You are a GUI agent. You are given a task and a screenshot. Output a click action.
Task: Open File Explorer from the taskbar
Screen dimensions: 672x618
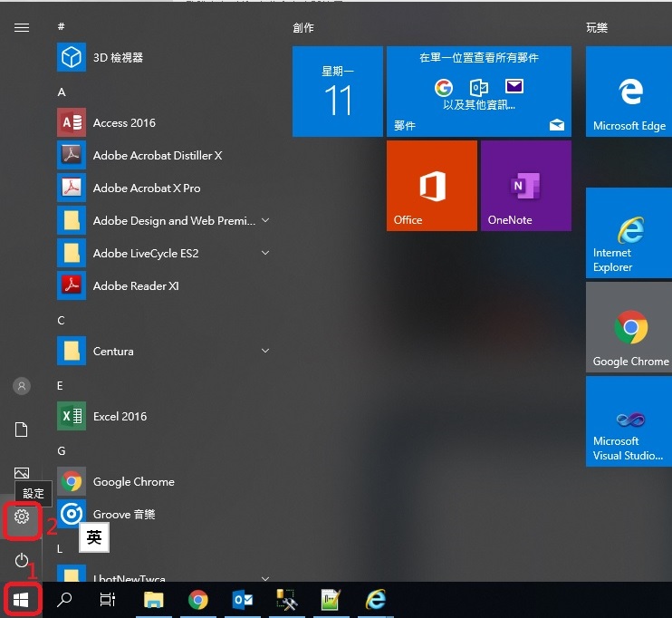pyautogui.click(x=153, y=600)
